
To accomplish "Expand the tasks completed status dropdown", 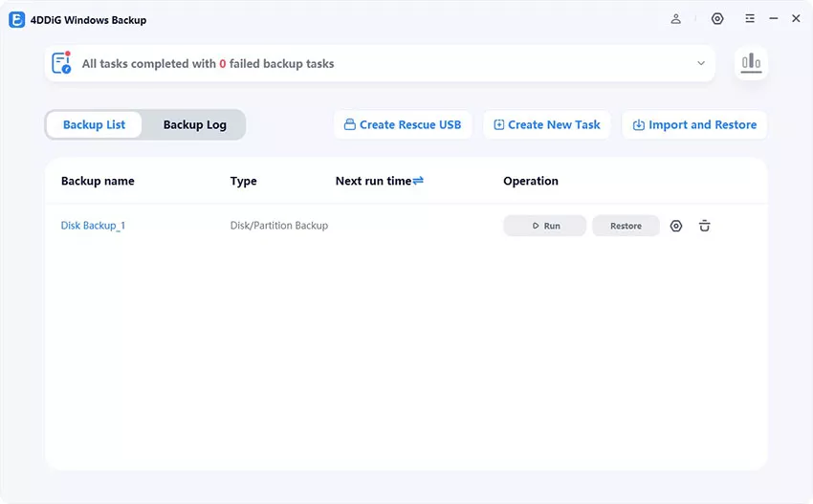I will (701, 64).
